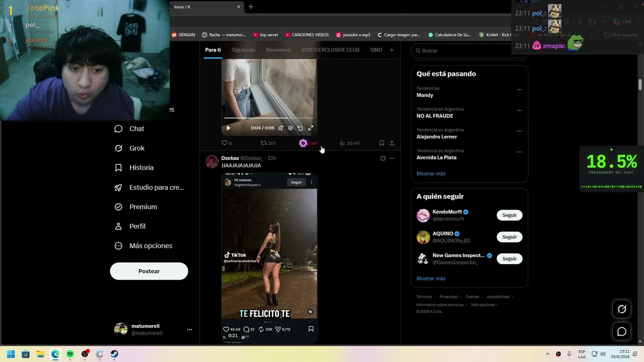Open Steam from the taskbar
This screenshot has width=644, height=362.
pos(114,354)
